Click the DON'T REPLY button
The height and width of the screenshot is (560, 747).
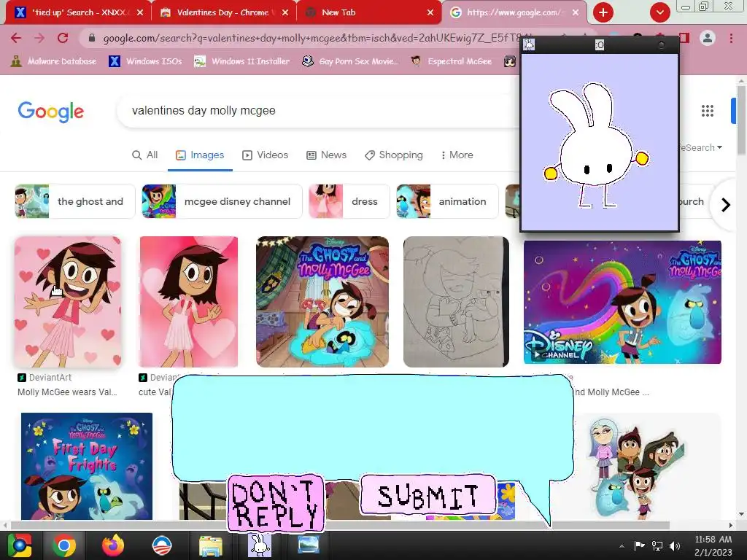coord(275,503)
